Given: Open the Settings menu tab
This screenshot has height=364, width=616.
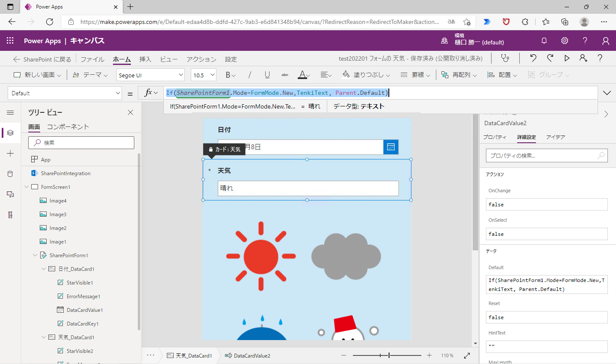Looking at the screenshot, I should [231, 59].
